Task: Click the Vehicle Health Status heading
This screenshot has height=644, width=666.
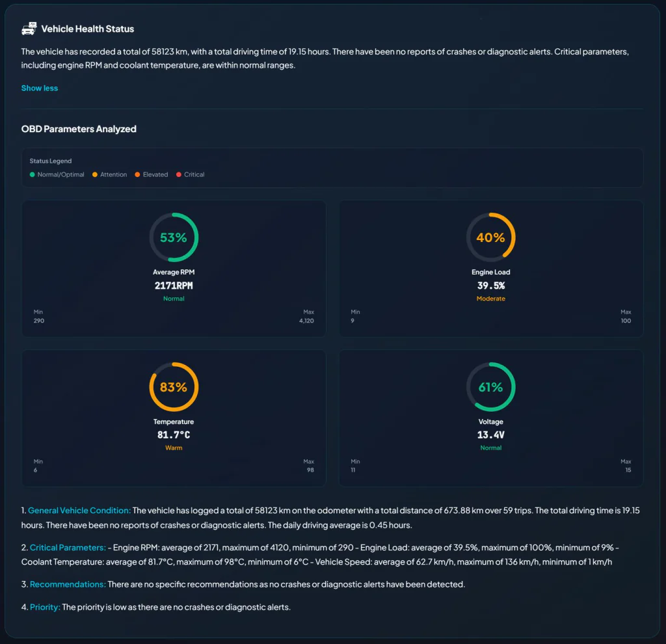Action: coord(88,29)
